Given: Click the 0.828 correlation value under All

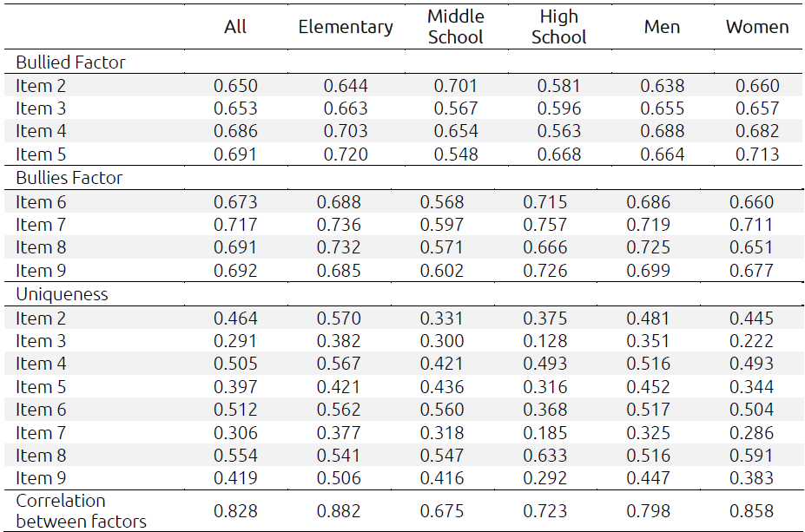Looking at the screenshot, I should [236, 511].
